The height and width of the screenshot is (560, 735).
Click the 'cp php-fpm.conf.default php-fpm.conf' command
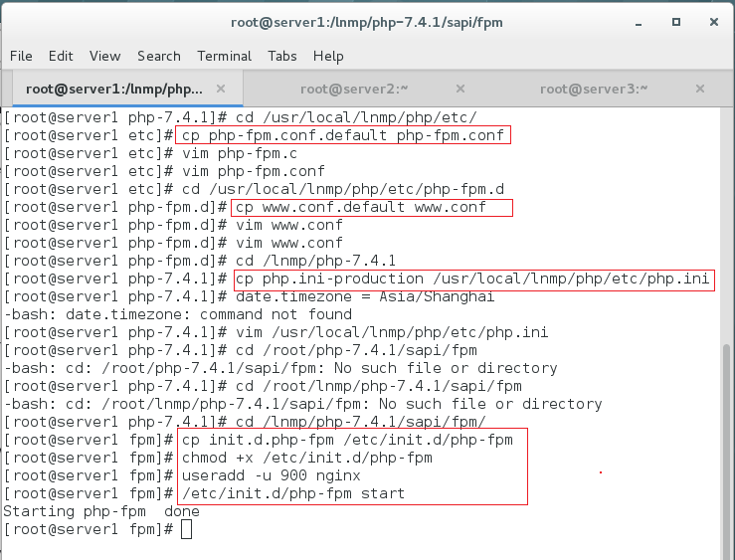[x=343, y=135]
